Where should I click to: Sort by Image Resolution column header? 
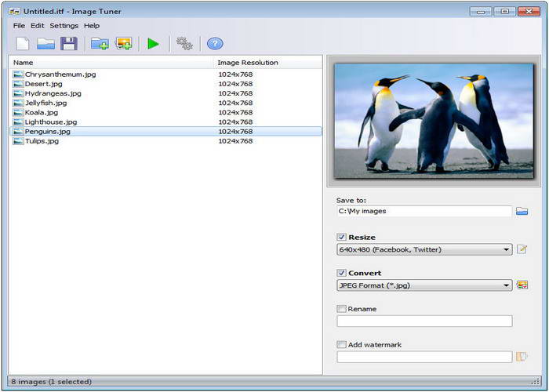[x=268, y=63]
